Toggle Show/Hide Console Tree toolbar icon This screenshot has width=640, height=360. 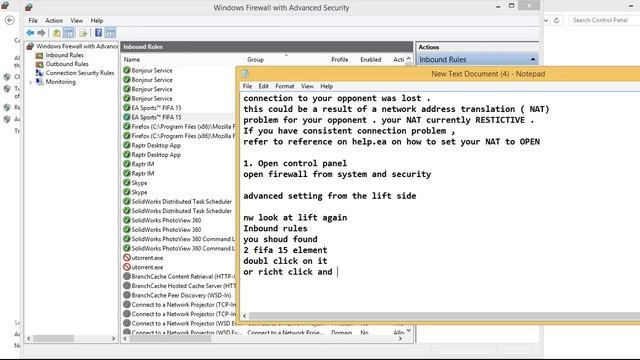pos(69,33)
